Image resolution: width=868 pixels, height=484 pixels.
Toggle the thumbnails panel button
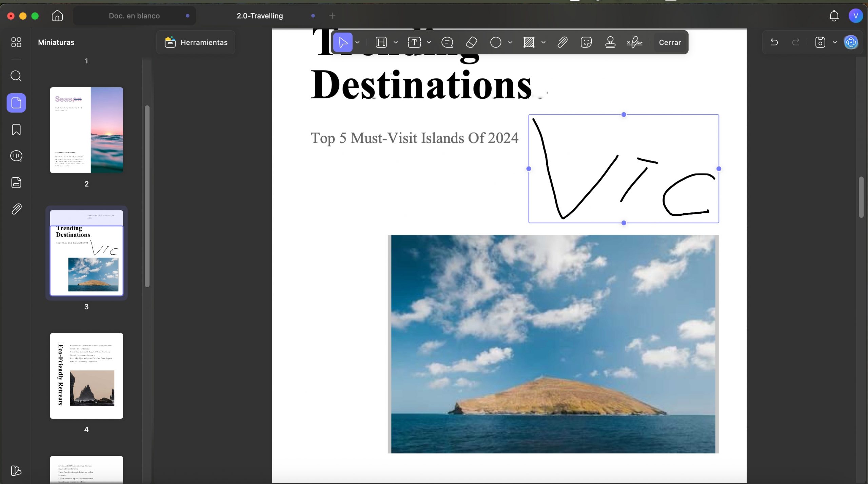(16, 103)
